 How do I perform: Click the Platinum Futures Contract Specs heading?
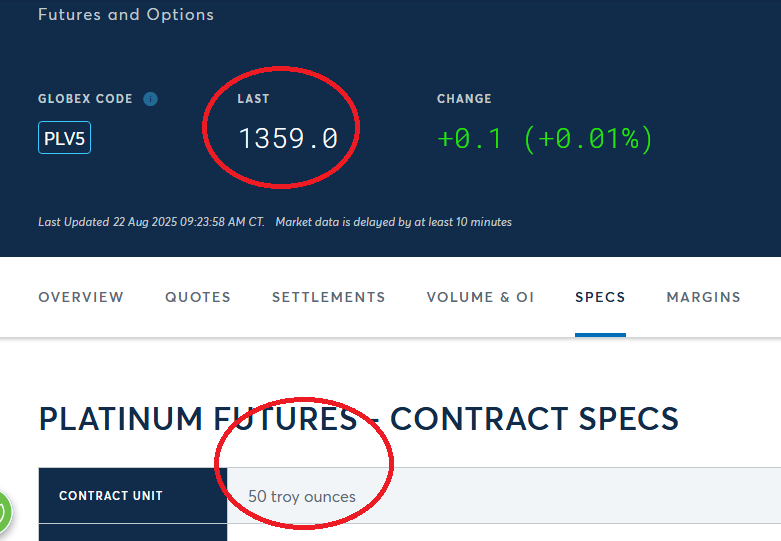point(358,419)
